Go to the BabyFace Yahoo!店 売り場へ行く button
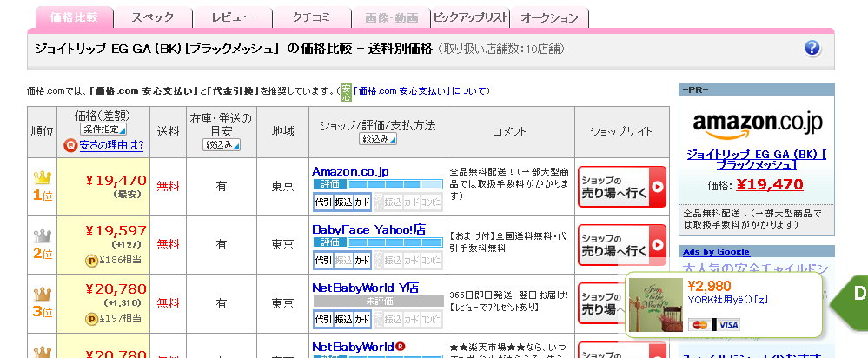 coord(621,245)
